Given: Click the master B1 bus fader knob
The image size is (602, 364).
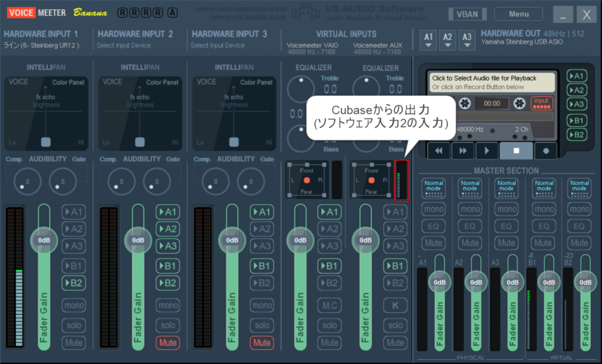Looking at the screenshot, I should click(x=549, y=282).
